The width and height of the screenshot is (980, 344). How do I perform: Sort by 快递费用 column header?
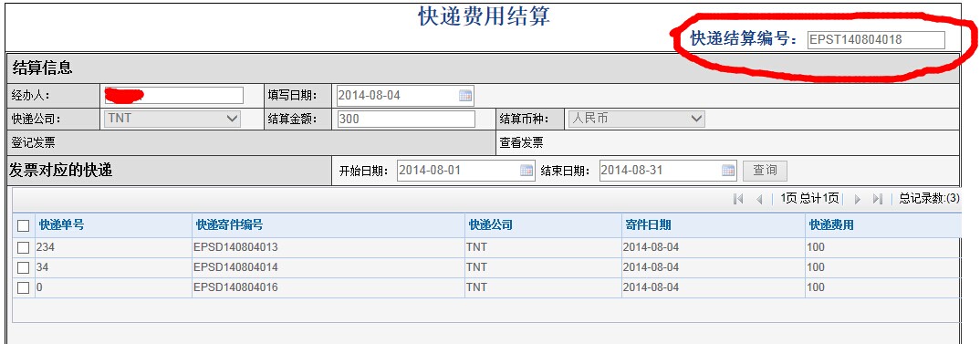pos(831,225)
